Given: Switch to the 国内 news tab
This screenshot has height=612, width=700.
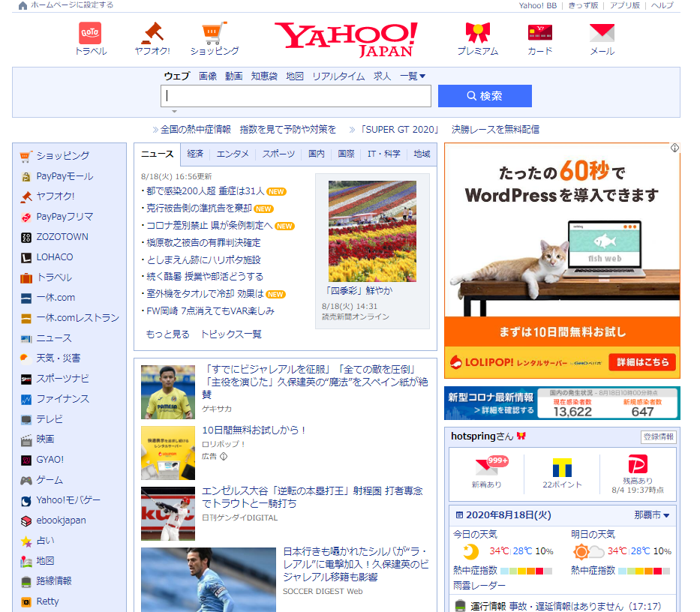Looking at the screenshot, I should coord(317,154).
